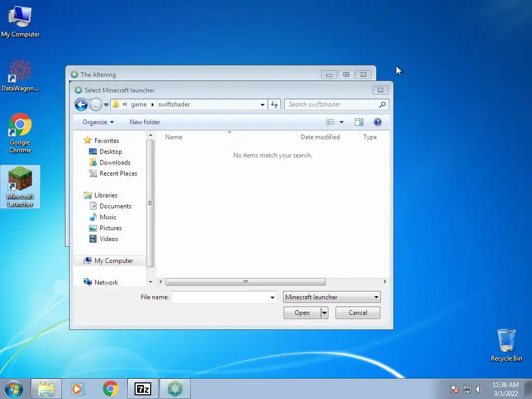
Task: Select Videos library in navigation pane
Action: coord(109,239)
